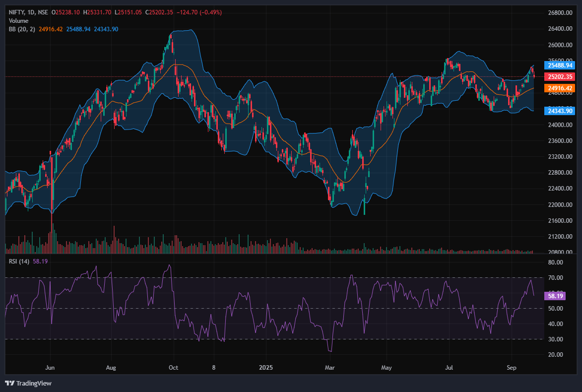Click the red 25202.35 last price label
Image resolution: width=582 pixels, height=392 pixels.
[x=560, y=77]
